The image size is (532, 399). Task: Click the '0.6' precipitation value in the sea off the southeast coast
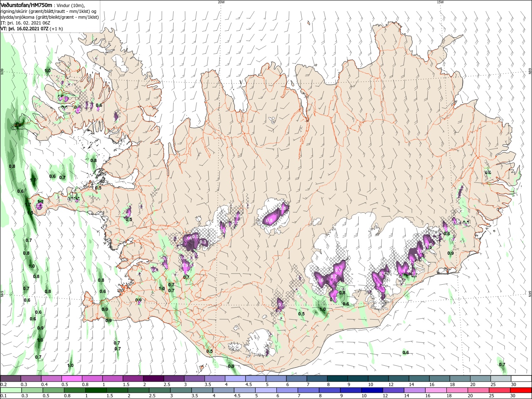406,352
